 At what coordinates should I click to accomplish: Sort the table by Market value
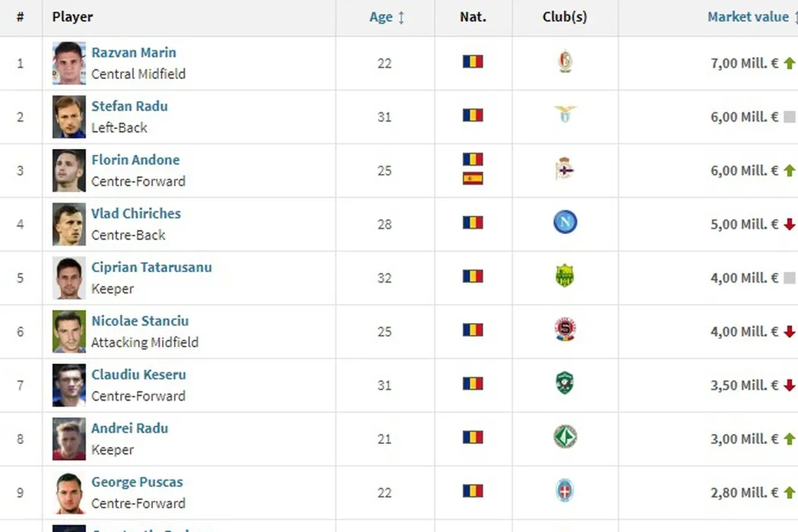click(748, 17)
